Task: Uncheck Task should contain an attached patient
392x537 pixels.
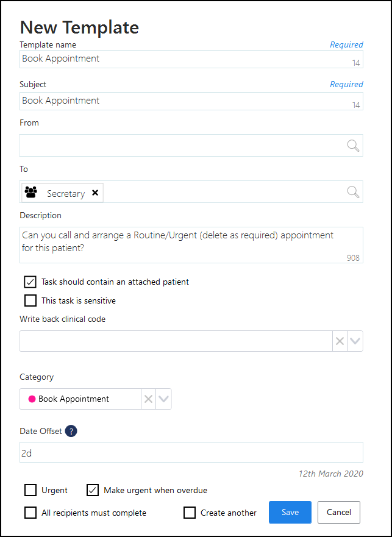Action: [30, 282]
